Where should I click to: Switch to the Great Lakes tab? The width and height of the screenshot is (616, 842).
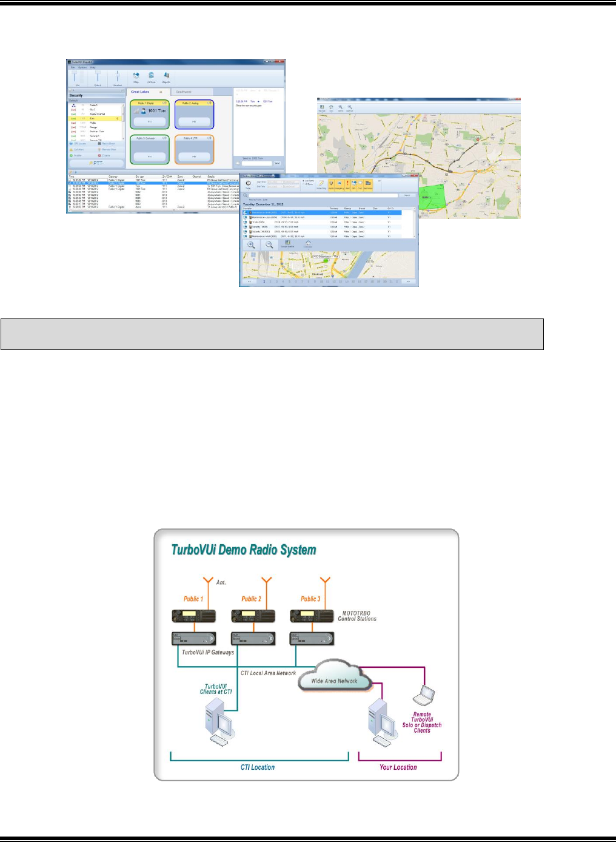pos(149,92)
